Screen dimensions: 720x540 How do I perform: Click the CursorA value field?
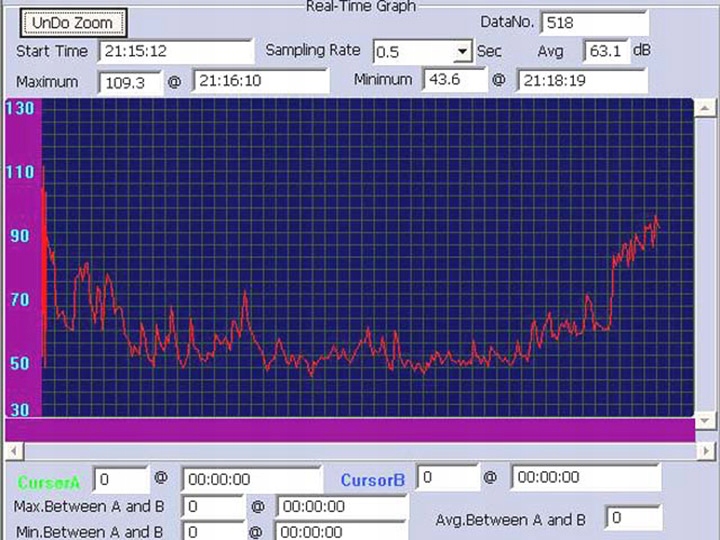[121, 479]
